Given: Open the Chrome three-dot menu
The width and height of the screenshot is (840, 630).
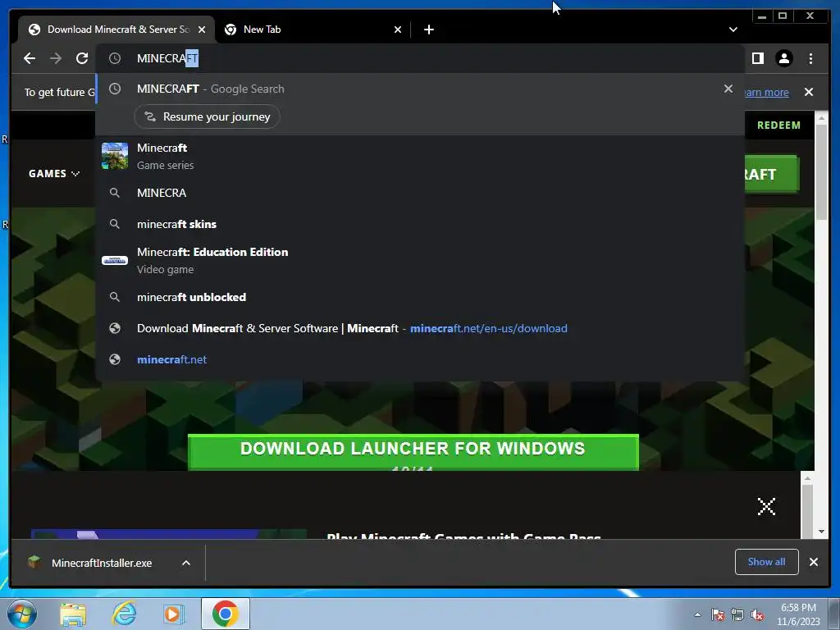Looking at the screenshot, I should [810, 58].
